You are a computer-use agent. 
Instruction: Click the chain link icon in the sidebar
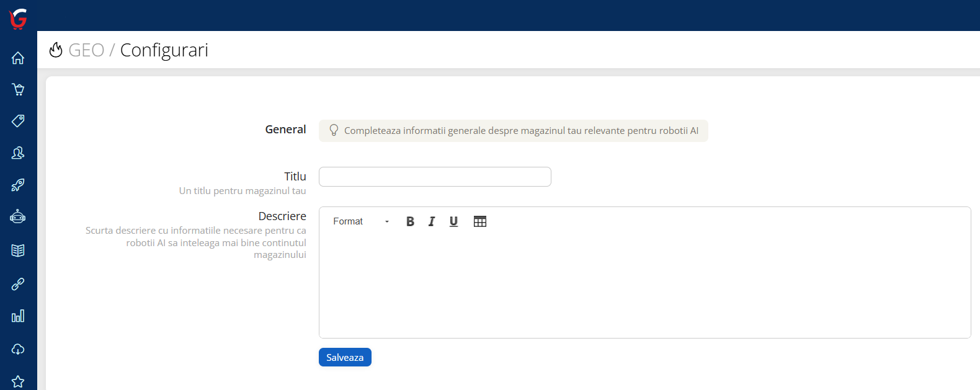18,284
